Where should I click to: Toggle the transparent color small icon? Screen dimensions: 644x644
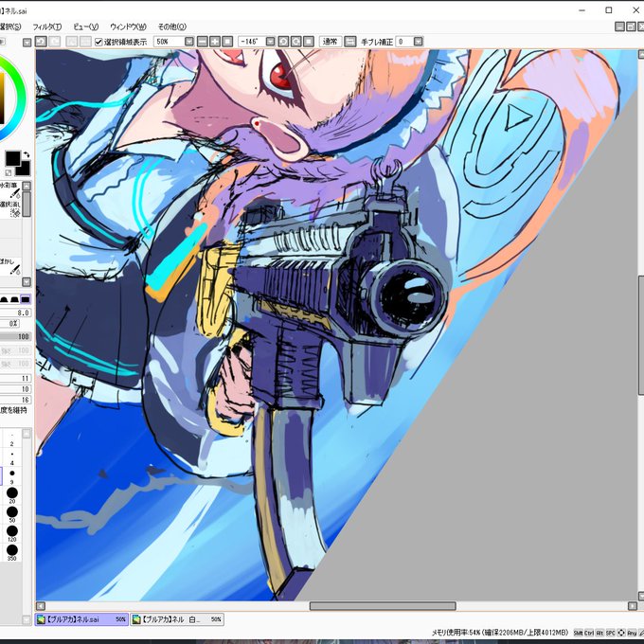tap(9, 172)
